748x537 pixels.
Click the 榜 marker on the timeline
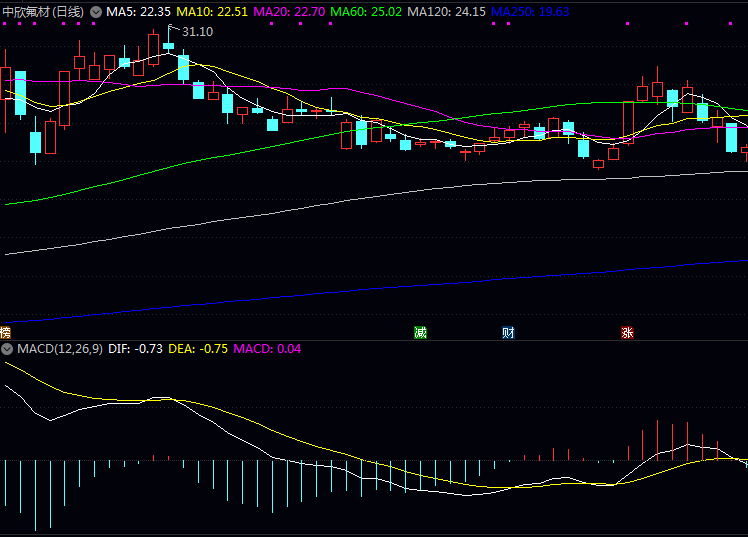pos(5,332)
